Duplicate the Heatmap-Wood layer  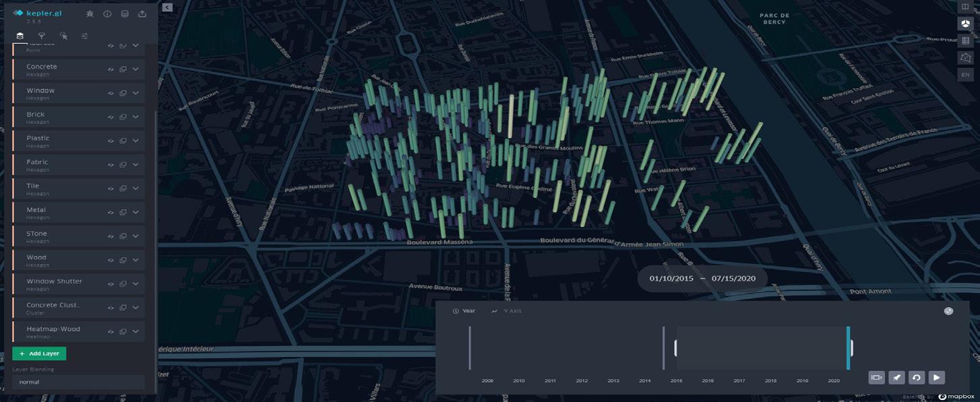point(123,331)
